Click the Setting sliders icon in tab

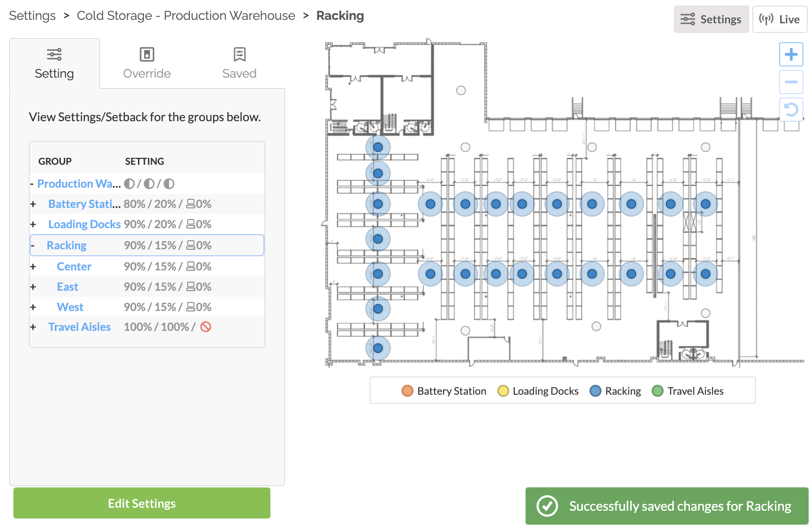pos(54,55)
